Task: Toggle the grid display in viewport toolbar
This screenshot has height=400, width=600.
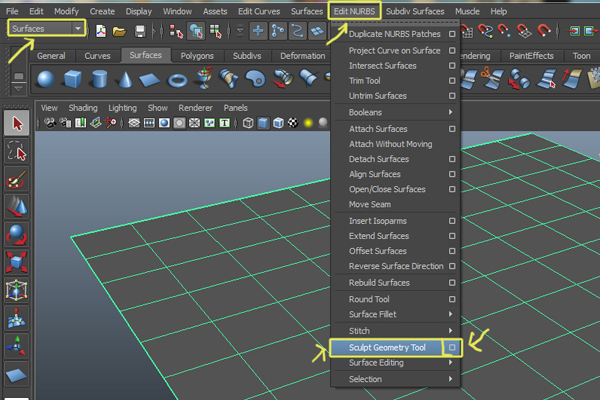Action: (134, 123)
